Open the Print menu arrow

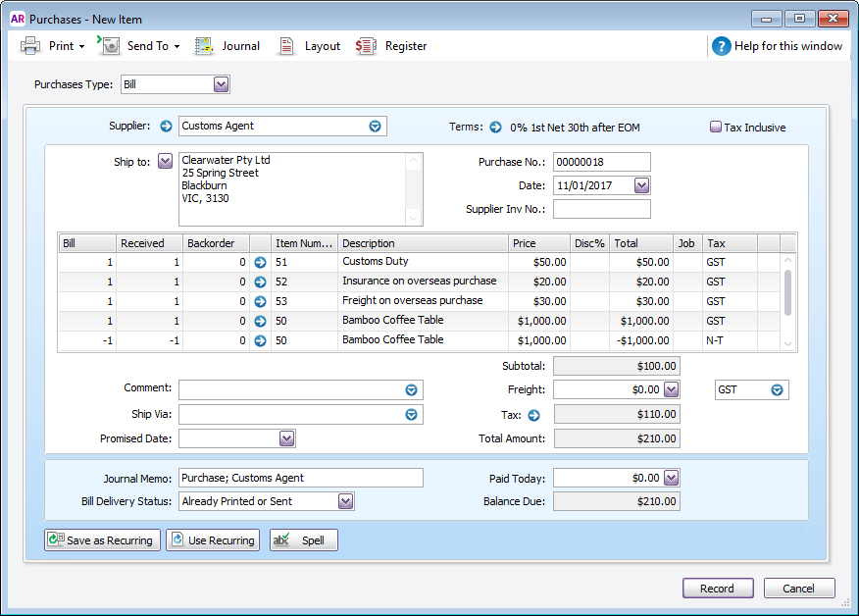pos(81,46)
